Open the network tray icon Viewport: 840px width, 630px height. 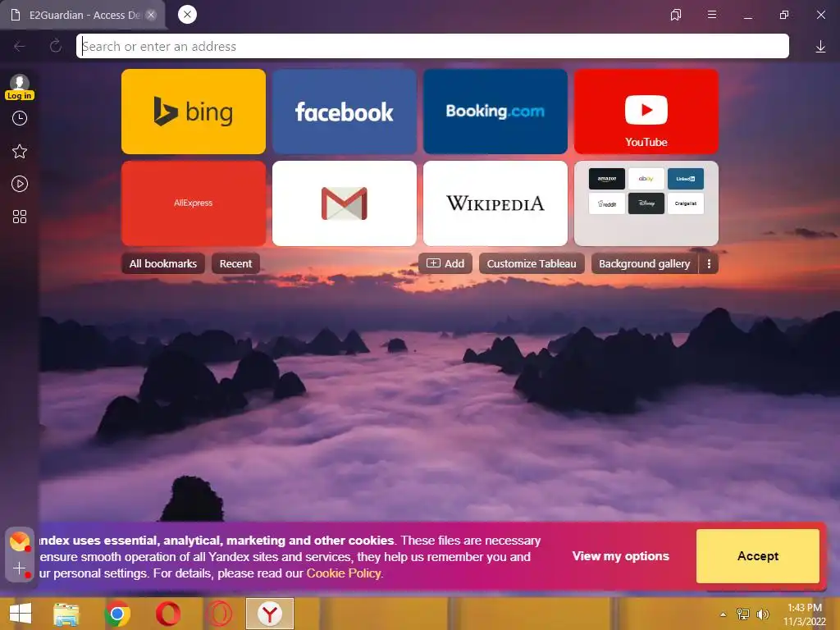[x=743, y=614]
